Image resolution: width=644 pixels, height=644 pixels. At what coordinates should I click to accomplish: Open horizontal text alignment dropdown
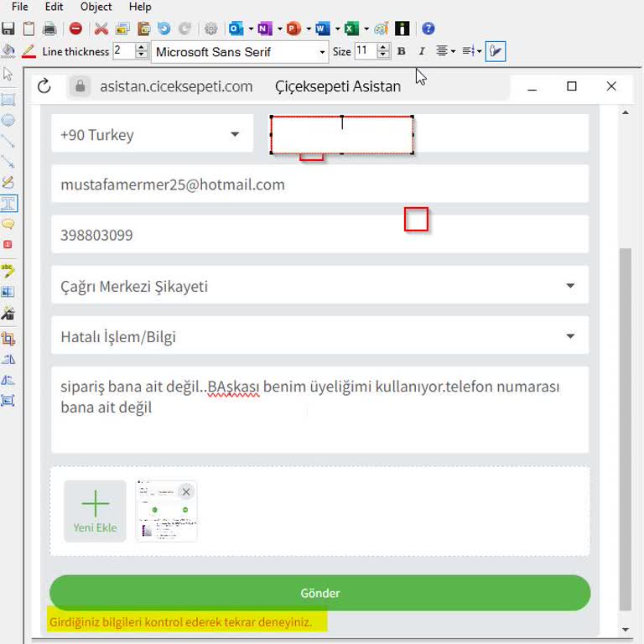click(x=445, y=51)
